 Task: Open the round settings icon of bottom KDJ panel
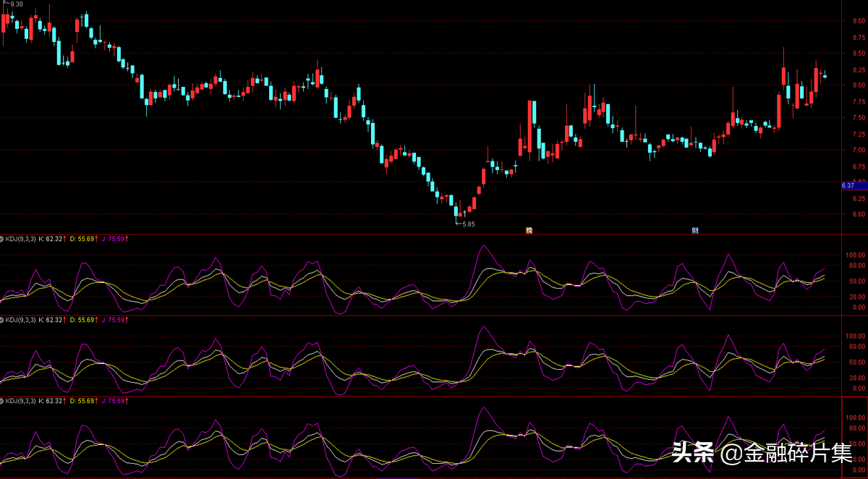(2, 400)
